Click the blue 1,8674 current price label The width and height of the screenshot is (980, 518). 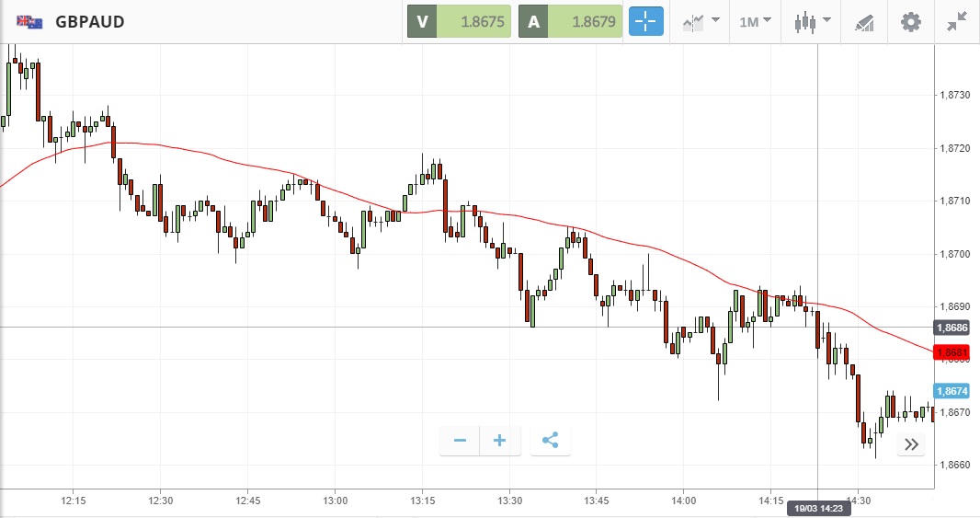951,391
